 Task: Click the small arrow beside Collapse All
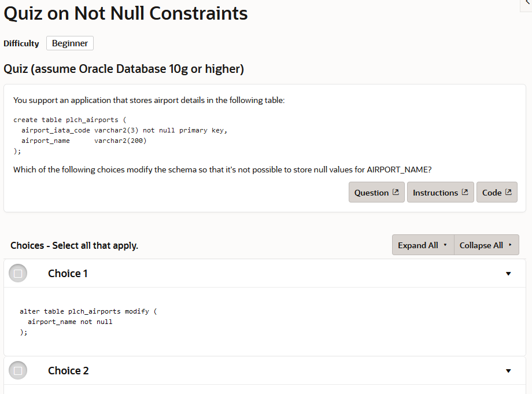pos(510,245)
